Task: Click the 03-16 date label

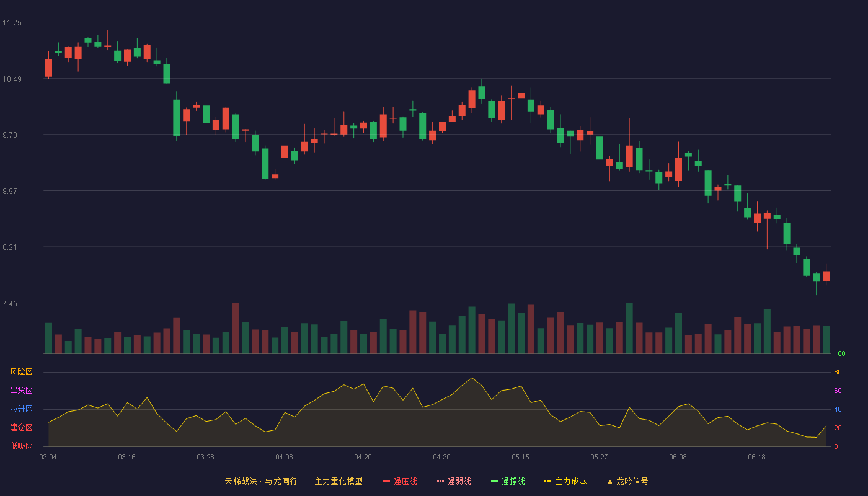Action: point(126,457)
